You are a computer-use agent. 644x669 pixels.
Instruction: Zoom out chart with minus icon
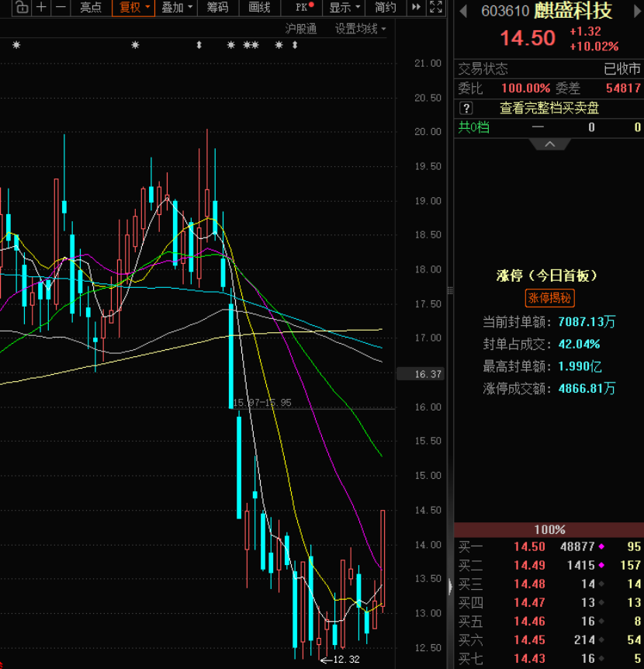pos(61,7)
